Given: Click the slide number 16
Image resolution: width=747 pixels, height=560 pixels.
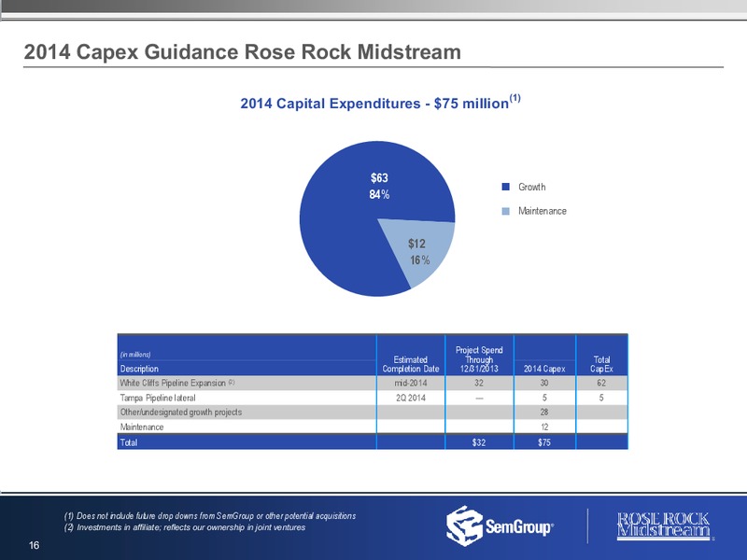Looking at the screenshot, I should 34,546.
